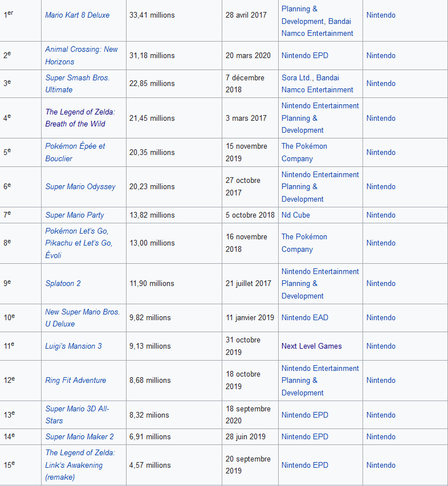Click Nintendo publisher link in Luigi's Mansion 3 row
The width and height of the screenshot is (448, 486).
[381, 346]
